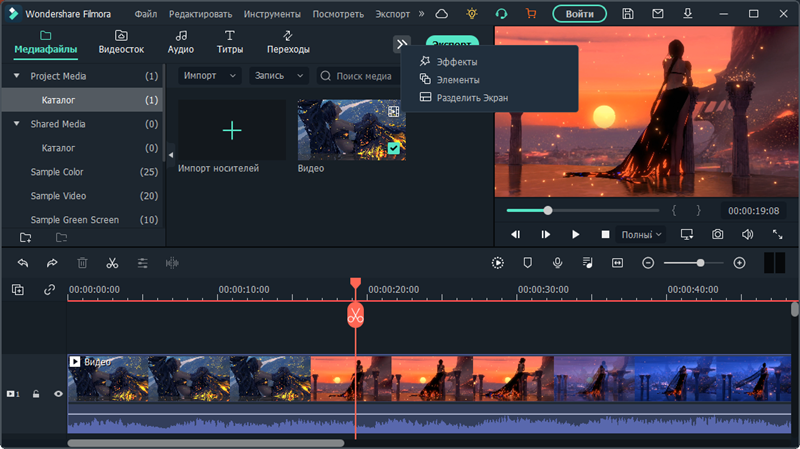Toggle track lock on video track 1
The width and height of the screenshot is (800, 449).
pyautogui.click(x=36, y=394)
